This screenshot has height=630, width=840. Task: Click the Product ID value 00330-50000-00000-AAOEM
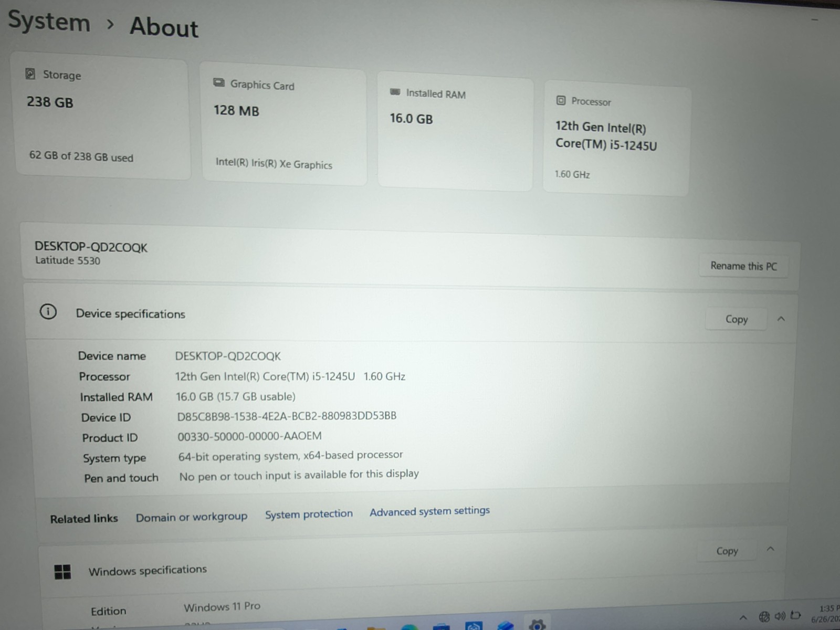click(249, 436)
